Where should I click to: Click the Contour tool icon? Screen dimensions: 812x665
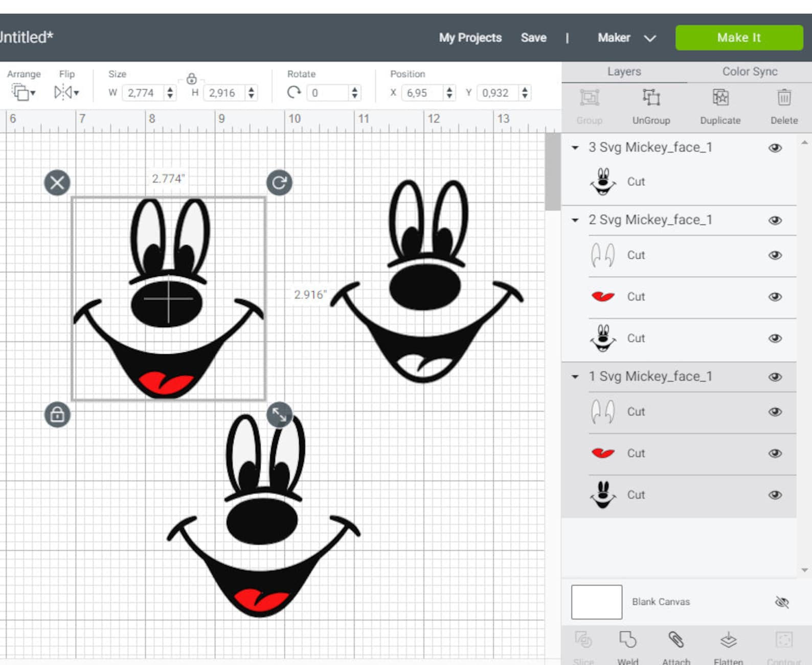click(x=784, y=640)
